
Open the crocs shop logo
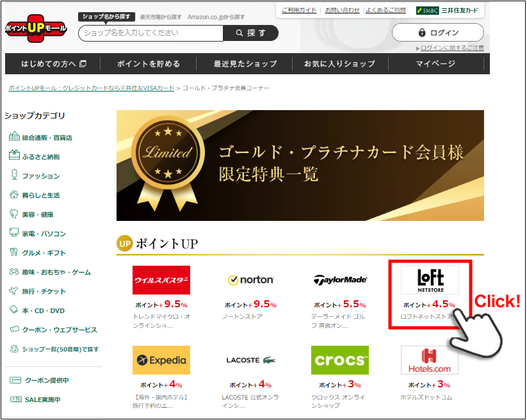point(340,360)
